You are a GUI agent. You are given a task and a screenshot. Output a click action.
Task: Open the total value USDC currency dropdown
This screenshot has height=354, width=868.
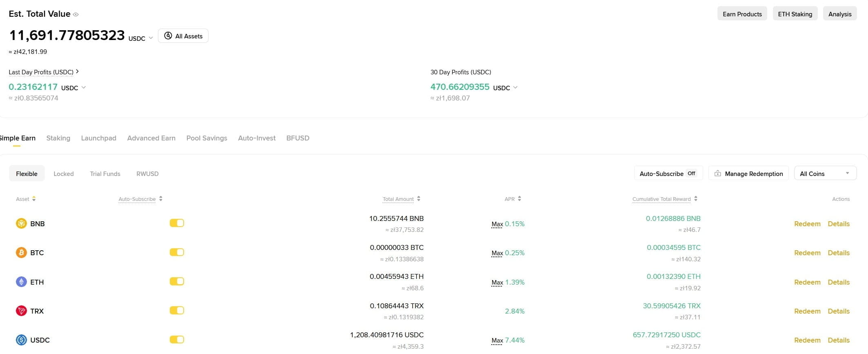tap(141, 38)
